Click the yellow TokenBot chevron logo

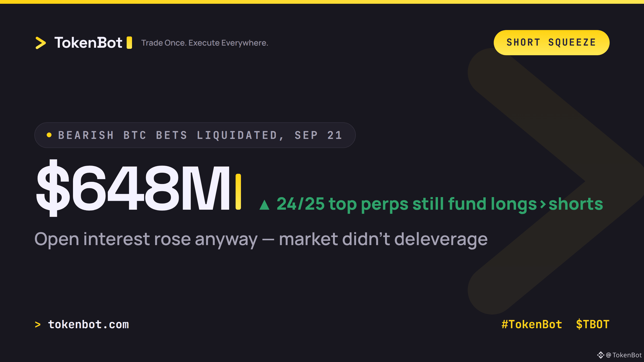(41, 43)
